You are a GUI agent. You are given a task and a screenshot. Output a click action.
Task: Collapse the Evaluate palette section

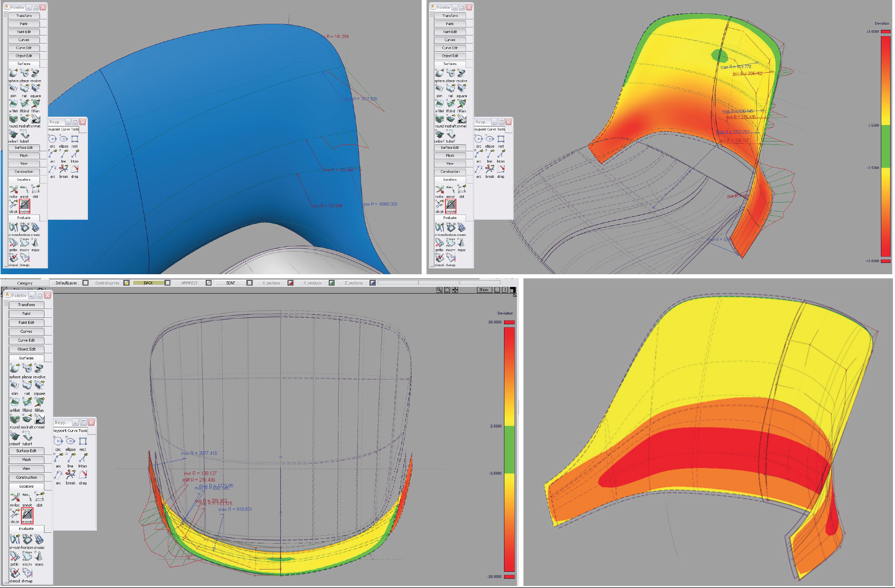[26, 528]
